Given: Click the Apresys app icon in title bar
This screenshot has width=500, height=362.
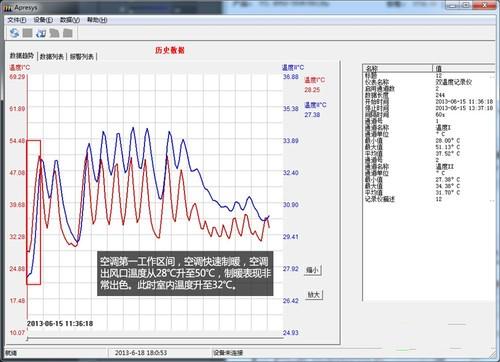Looking at the screenshot, I should click(x=9, y=7).
